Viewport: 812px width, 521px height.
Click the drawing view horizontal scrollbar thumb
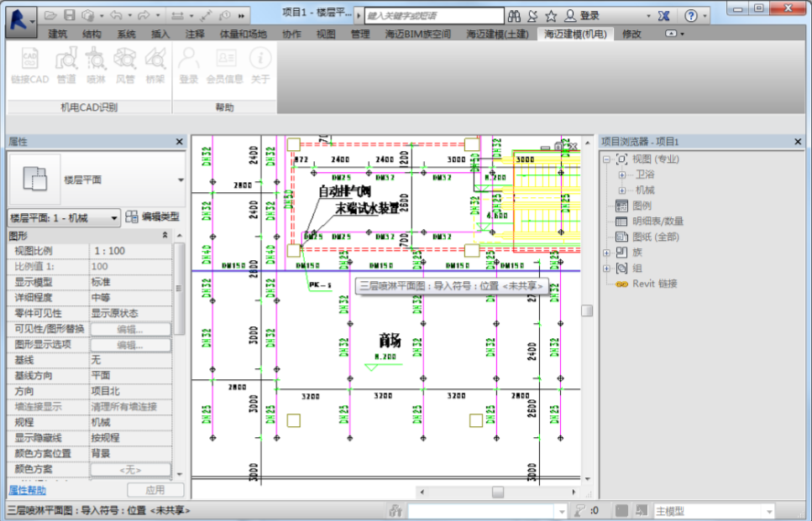point(498,492)
